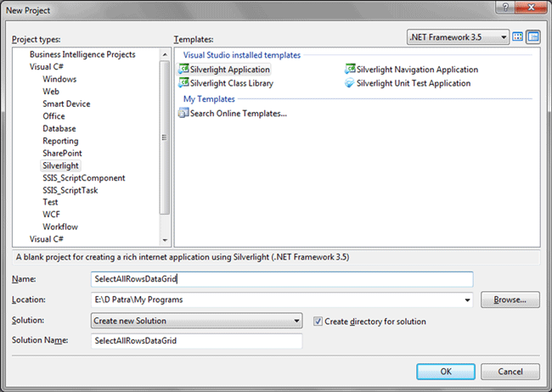The image size is (552, 392).
Task: Switch templates to large icons view
Action: 518,37
